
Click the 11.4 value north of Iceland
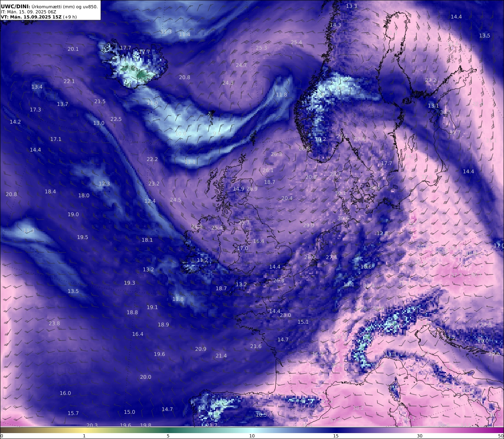pos(185,35)
